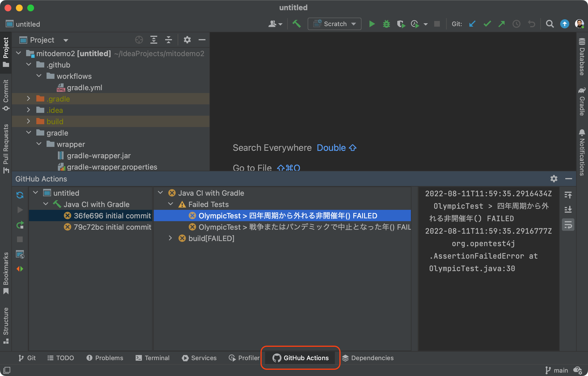The width and height of the screenshot is (588, 376).
Task: Select opened file crosshair icon in Project
Action: pos(139,40)
